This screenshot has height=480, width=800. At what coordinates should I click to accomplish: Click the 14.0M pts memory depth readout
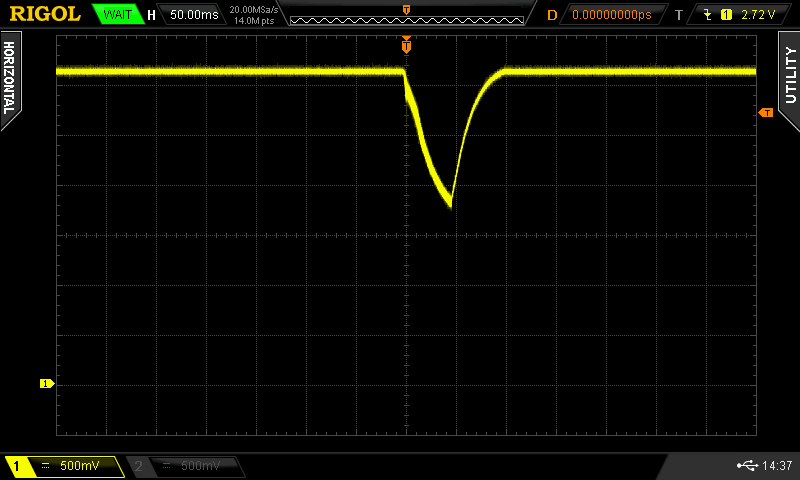[254, 20]
